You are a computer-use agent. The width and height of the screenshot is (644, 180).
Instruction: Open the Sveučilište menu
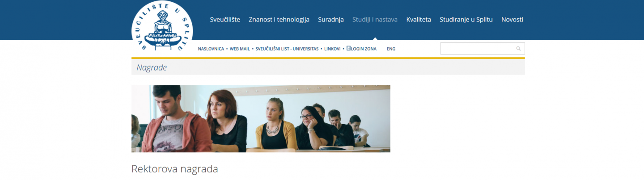click(x=225, y=19)
